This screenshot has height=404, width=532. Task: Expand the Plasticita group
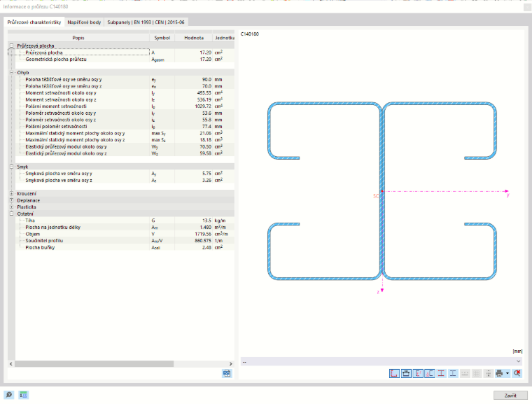pyautogui.click(x=11, y=207)
